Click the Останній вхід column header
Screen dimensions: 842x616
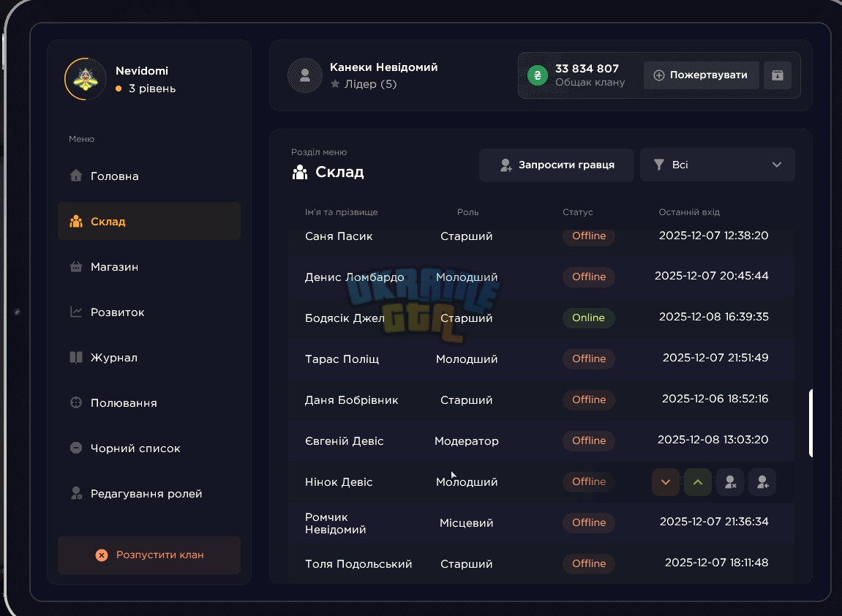689,212
